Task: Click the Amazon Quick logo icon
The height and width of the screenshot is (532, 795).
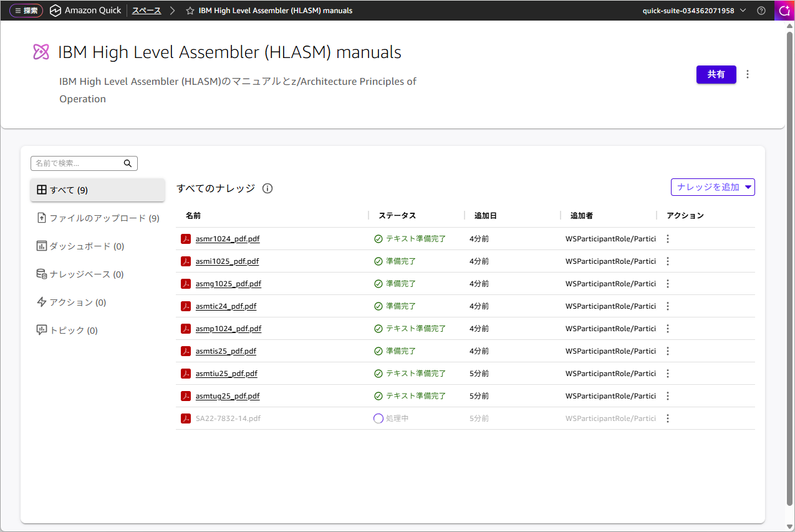Action: (55, 11)
